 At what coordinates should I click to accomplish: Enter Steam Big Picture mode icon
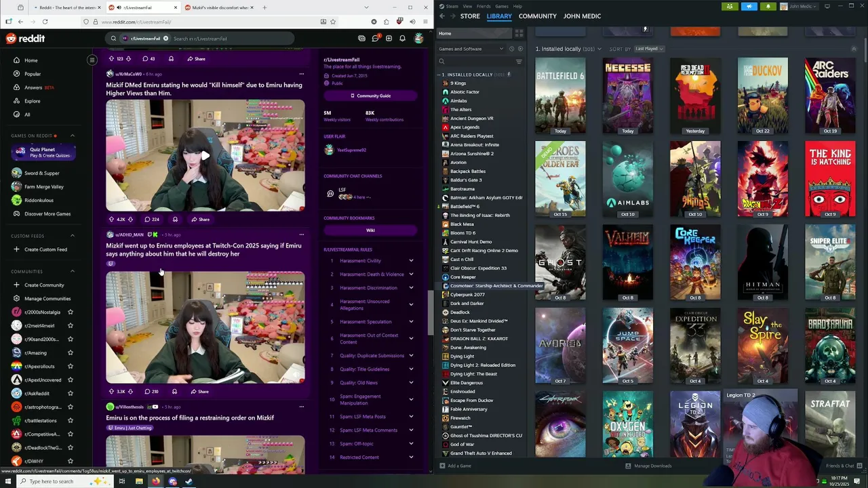827,6
